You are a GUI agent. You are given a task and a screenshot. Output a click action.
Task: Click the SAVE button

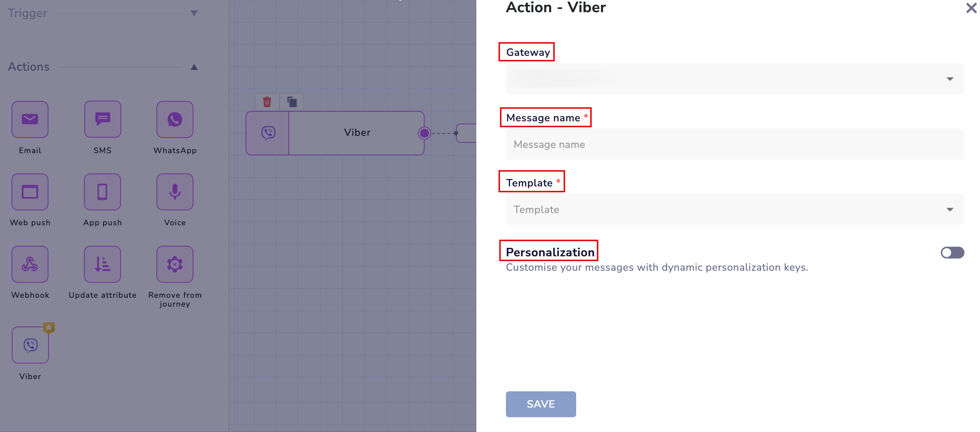click(x=541, y=404)
